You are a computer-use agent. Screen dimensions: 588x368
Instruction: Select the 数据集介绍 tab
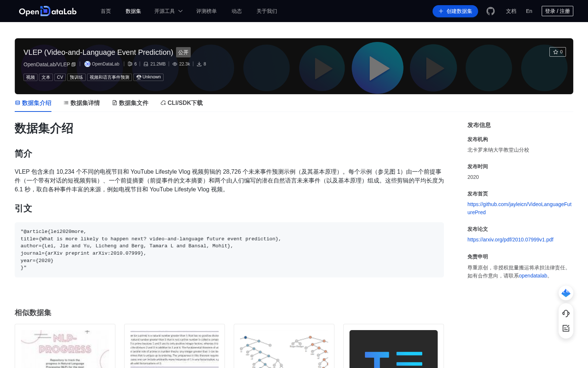[33, 103]
